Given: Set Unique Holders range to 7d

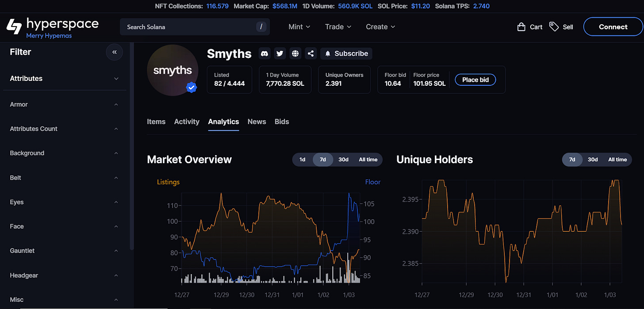Looking at the screenshot, I should 572,160.
